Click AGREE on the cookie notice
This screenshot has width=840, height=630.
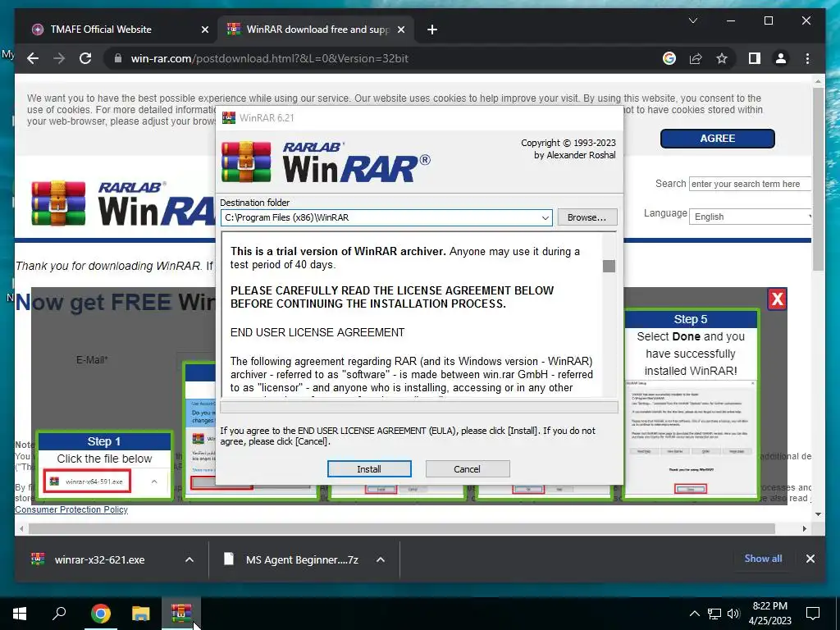pyautogui.click(x=717, y=138)
